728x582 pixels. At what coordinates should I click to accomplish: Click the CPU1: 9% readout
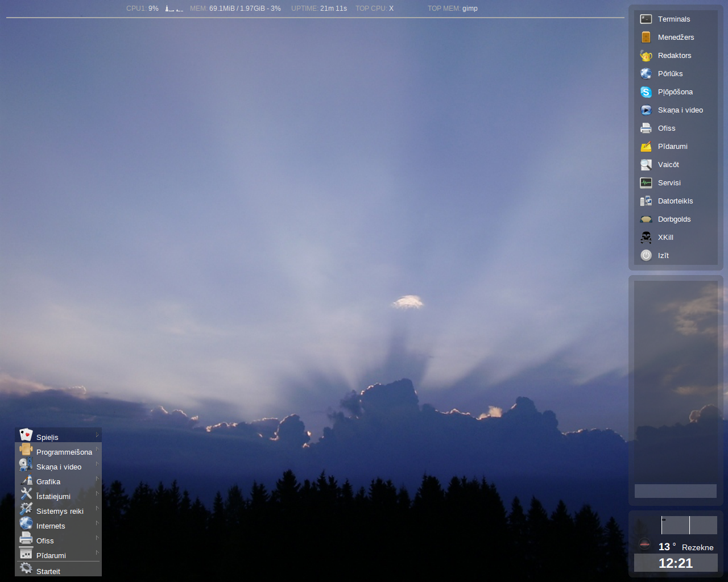[x=142, y=9]
